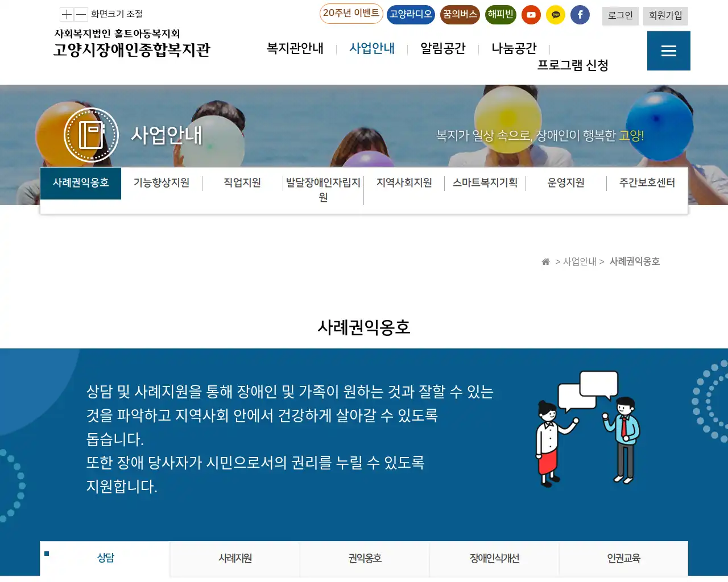Select the 주간보호센터 submenu tab
This screenshot has height=582, width=728.
click(647, 183)
